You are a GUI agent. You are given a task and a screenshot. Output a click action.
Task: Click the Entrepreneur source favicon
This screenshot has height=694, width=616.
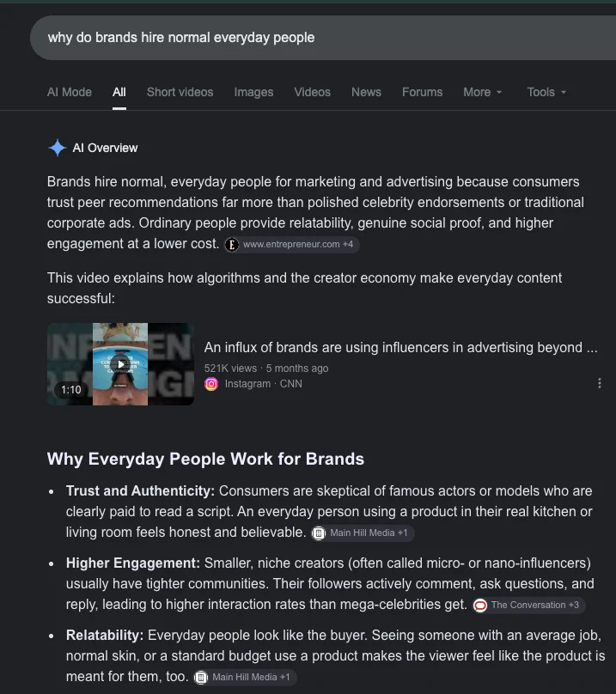click(232, 244)
